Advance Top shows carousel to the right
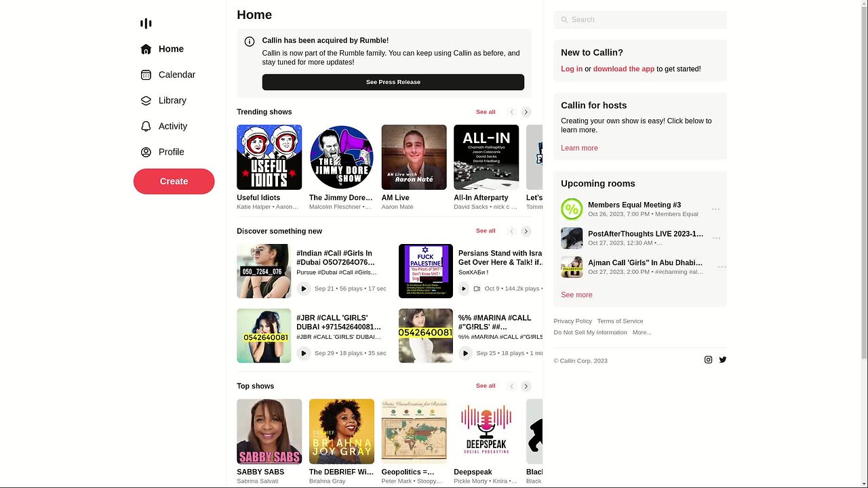 pyautogui.click(x=526, y=386)
